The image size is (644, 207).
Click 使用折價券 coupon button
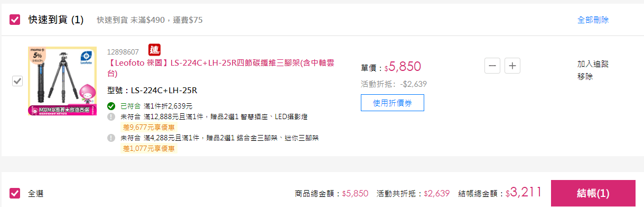pos(392,103)
